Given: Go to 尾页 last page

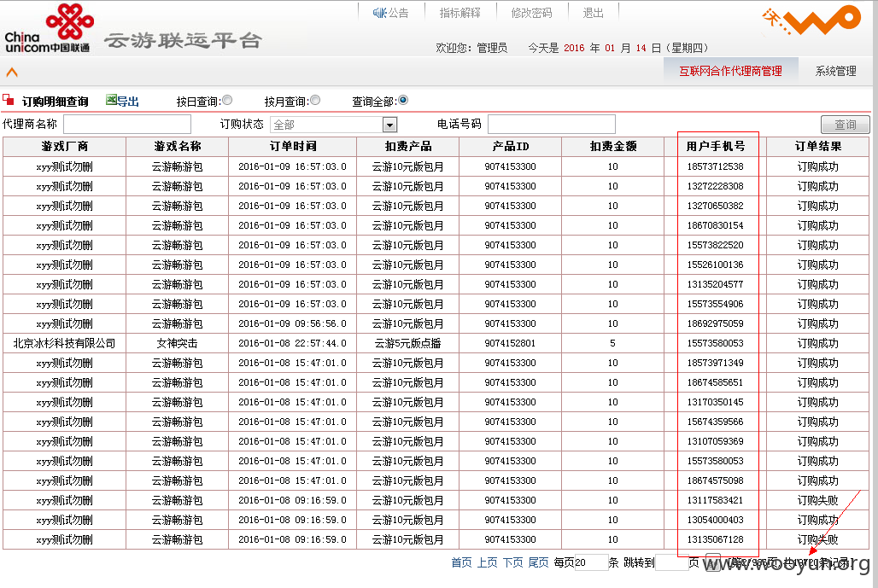Looking at the screenshot, I should [x=539, y=562].
